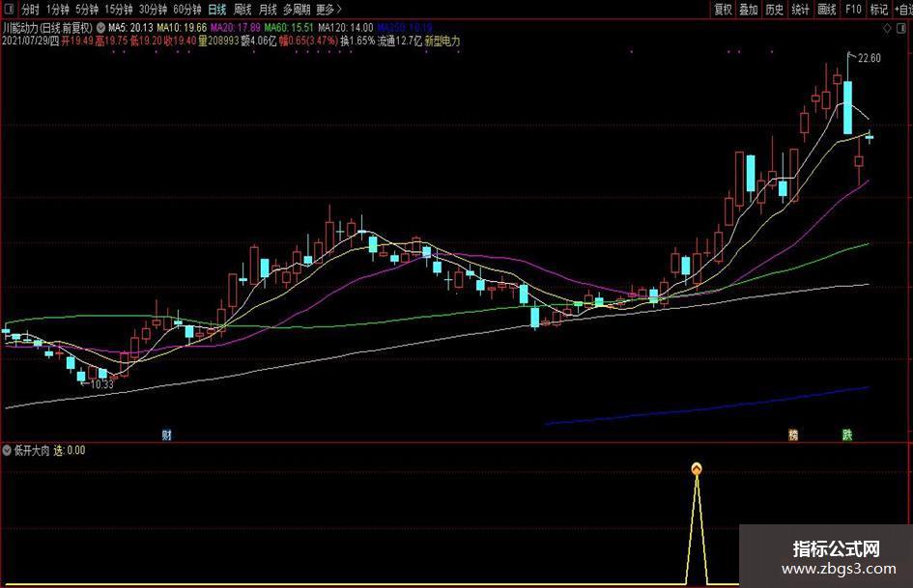Image resolution: width=913 pixels, height=588 pixels.
Task: Click the 叠加 overlay button
Action: tap(749, 10)
